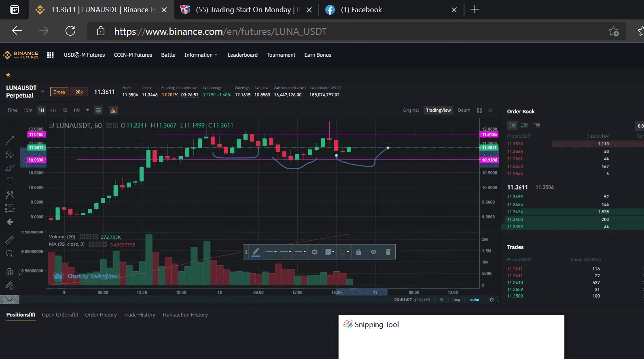Refresh the browser page
This screenshot has width=644, height=359.
70,31
